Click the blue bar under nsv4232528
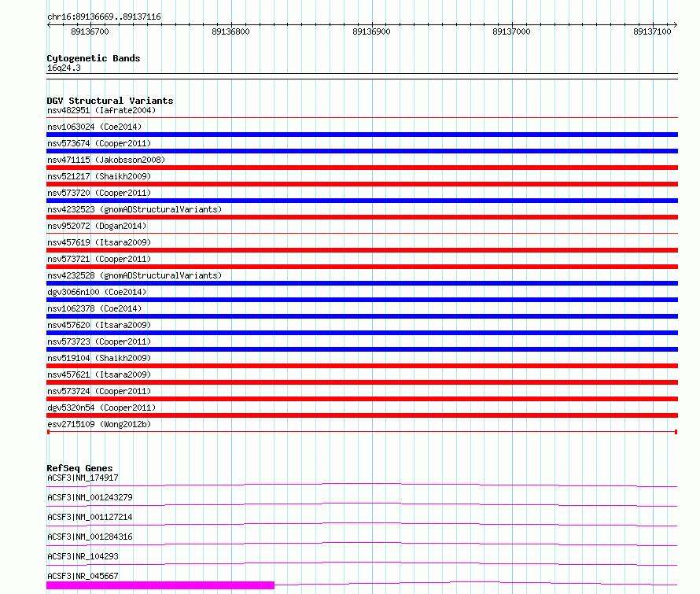This screenshot has height=594, width=700. [x=362, y=283]
